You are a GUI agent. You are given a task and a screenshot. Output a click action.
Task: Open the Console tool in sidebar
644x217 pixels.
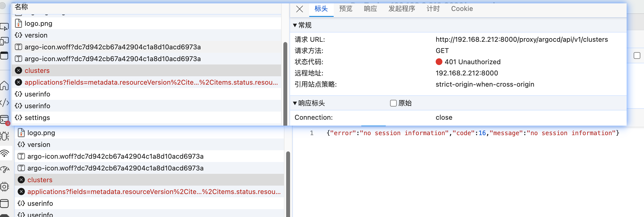tap(4, 120)
